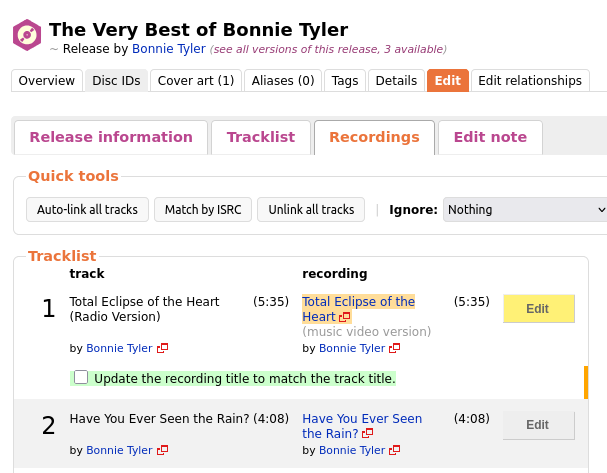Click new-window icon beside track 2 track artist
The image size is (607, 473).
(162, 450)
